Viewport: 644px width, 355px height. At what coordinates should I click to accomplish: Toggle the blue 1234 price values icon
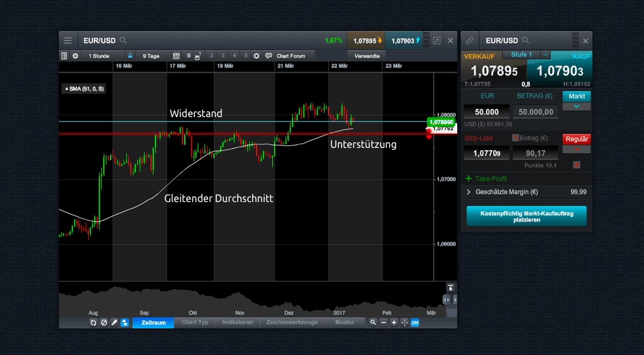click(x=415, y=322)
